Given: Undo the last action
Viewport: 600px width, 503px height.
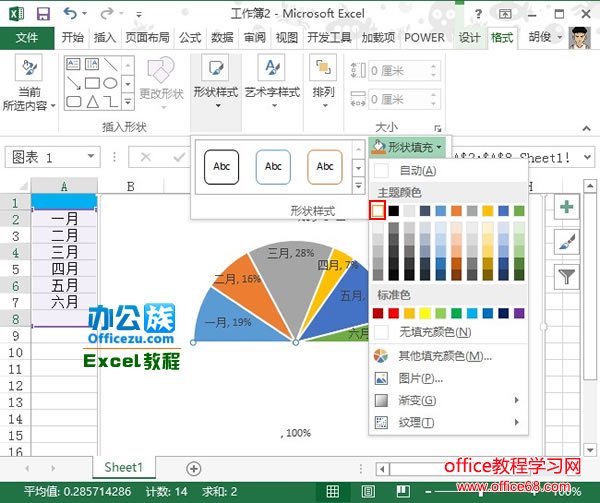Looking at the screenshot, I should (x=70, y=13).
